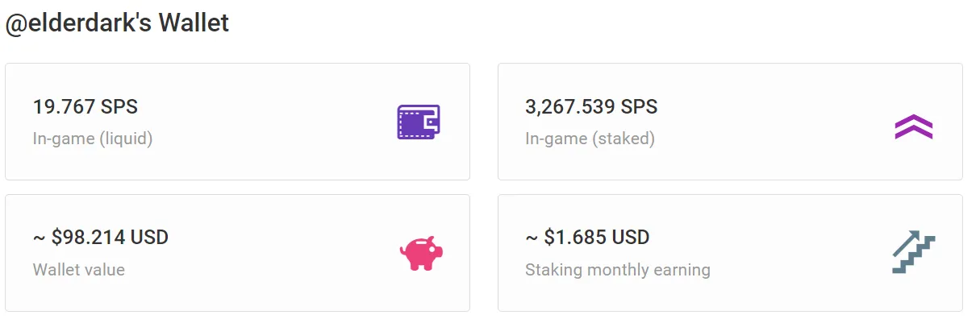The image size is (980, 323).
Task: Open the staking monthly earning card
Action: pyautogui.click(x=730, y=253)
